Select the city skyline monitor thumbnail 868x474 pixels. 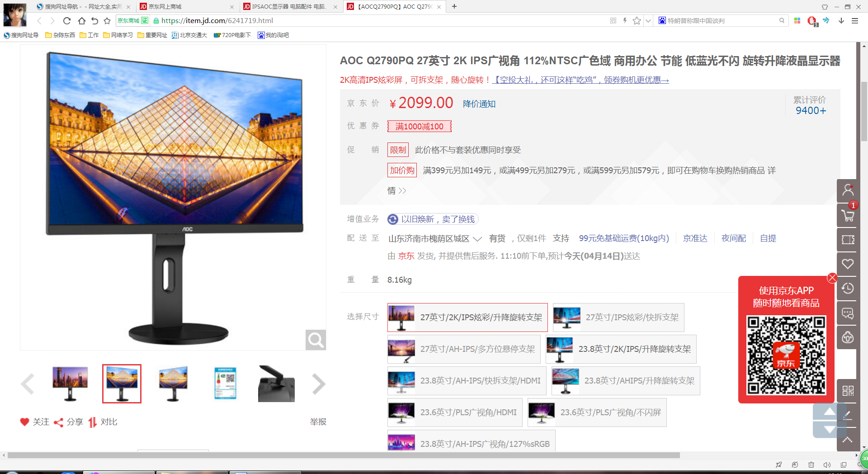click(70, 384)
